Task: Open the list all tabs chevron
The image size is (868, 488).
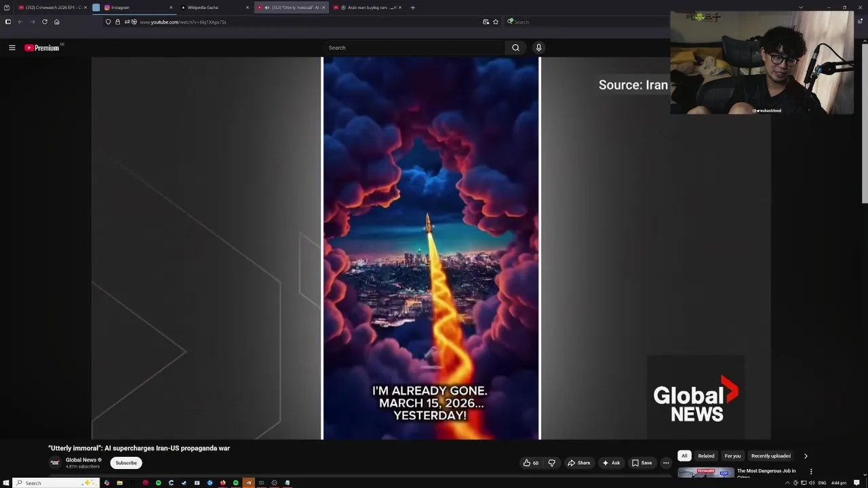Action: point(800,7)
